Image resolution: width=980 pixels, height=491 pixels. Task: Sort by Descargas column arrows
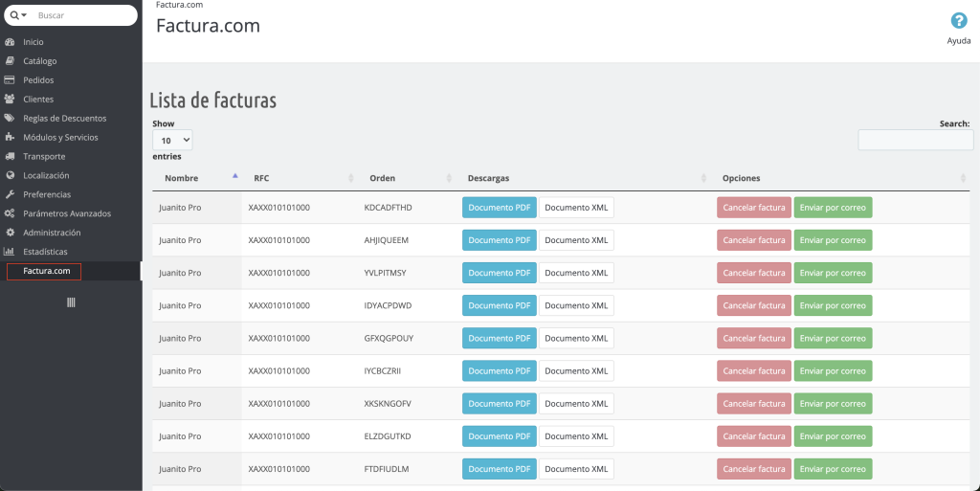[703, 178]
